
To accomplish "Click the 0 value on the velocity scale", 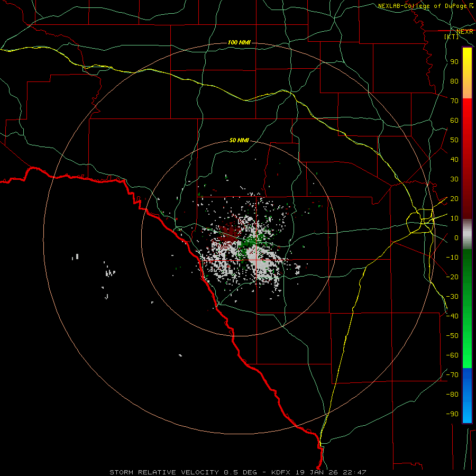I will pos(456,237).
